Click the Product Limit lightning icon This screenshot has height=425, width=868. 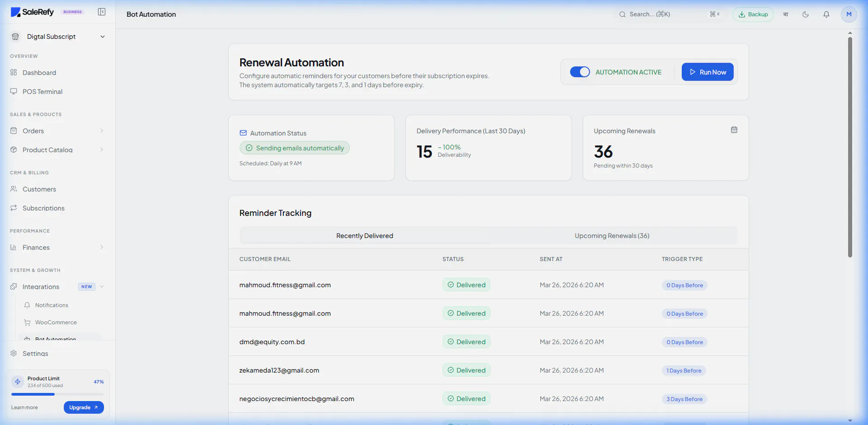[18, 382]
